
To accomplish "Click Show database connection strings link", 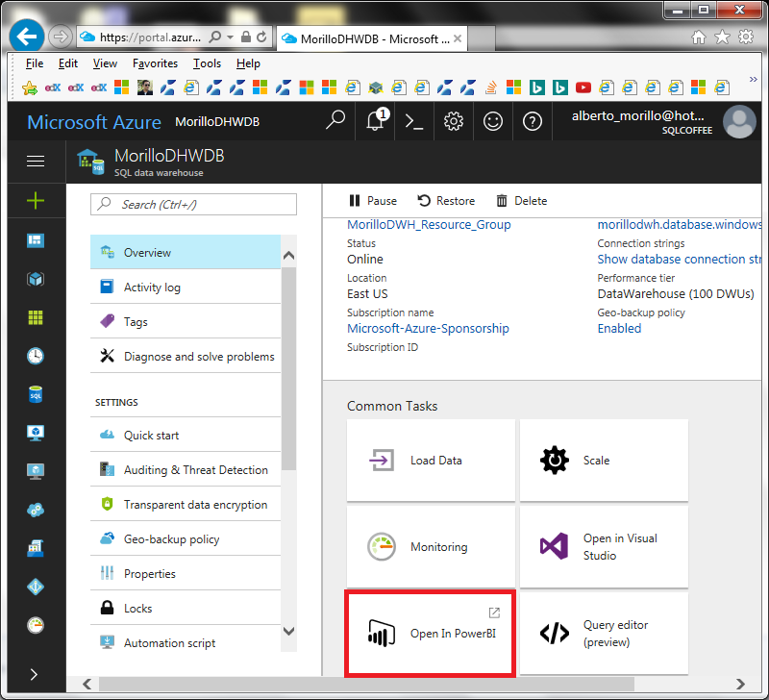I will 680,259.
